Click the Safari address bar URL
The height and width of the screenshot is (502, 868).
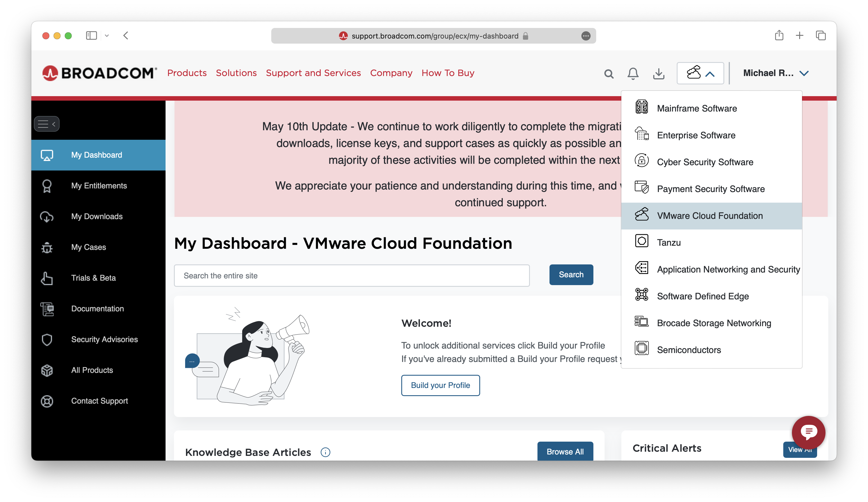pos(435,36)
